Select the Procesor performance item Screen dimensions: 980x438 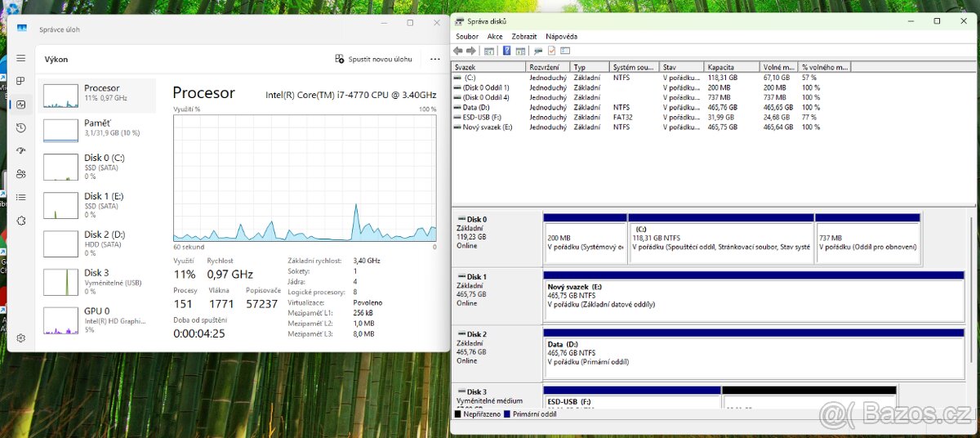(97, 96)
